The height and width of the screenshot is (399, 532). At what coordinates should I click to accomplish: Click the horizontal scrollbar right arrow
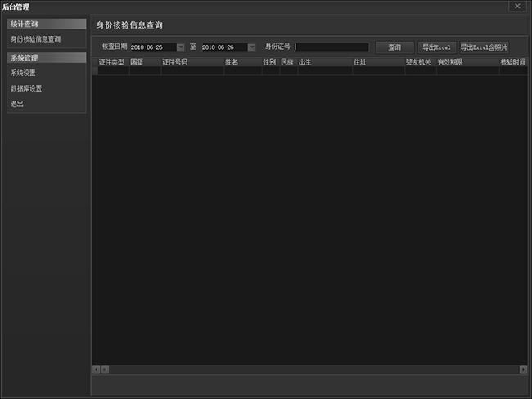point(523,370)
